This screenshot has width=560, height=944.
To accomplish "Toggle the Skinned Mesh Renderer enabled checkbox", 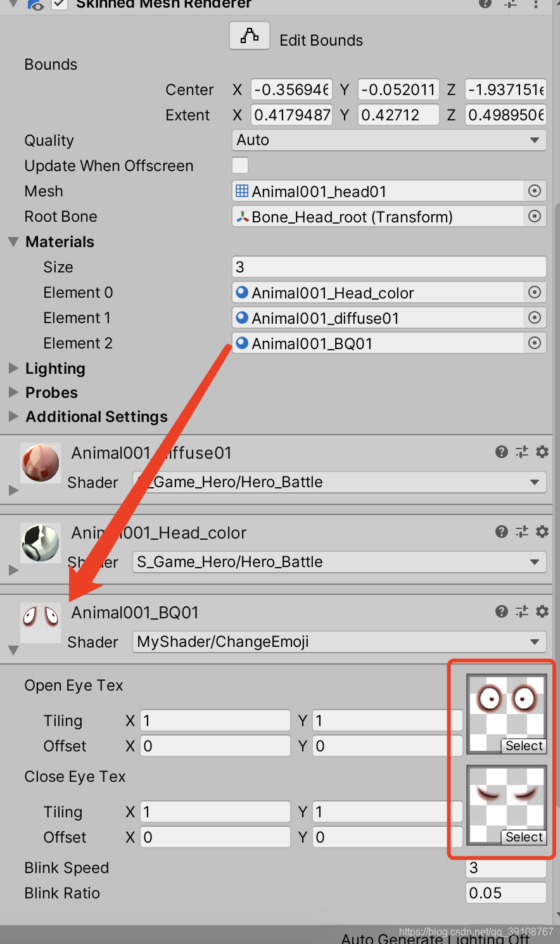I will click(60, 4).
